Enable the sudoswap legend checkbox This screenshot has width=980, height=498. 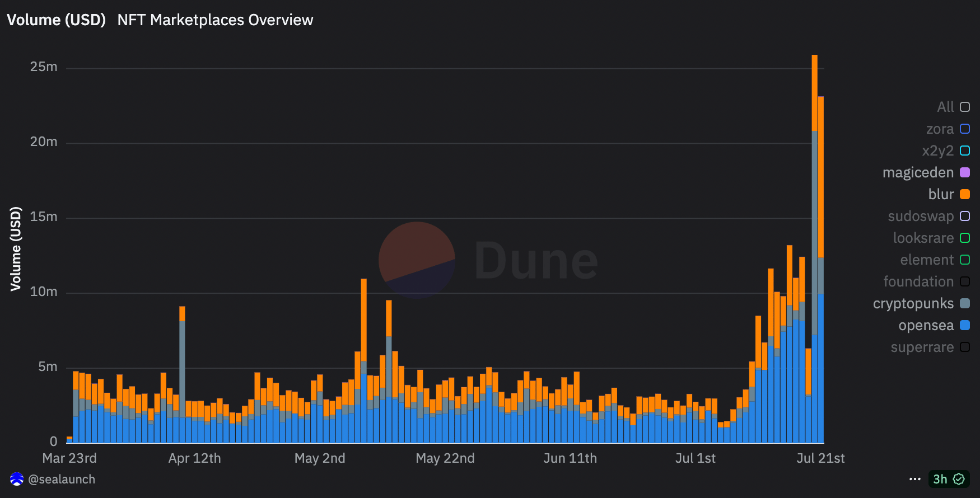pyautogui.click(x=965, y=216)
